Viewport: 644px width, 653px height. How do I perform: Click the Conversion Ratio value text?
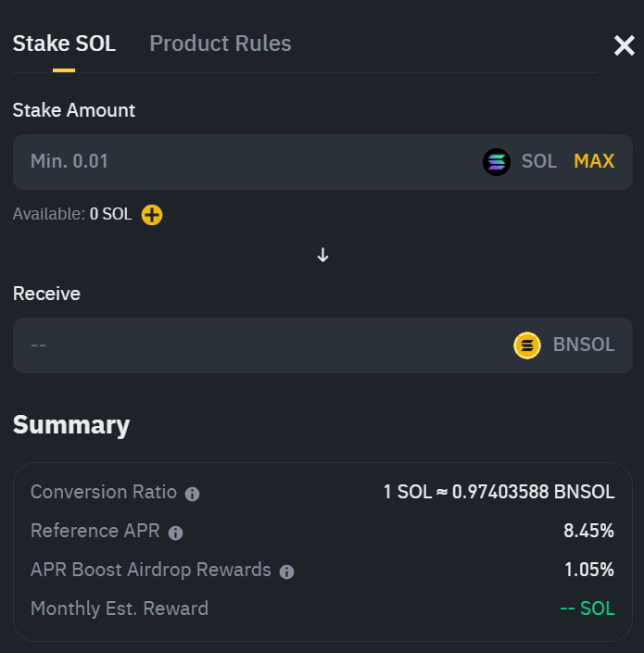499,492
